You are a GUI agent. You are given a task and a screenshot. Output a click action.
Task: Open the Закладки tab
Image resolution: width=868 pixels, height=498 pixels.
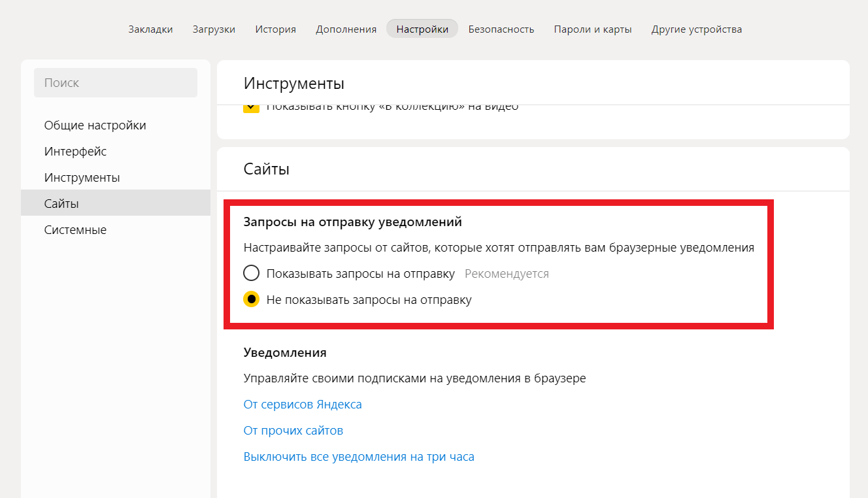pos(150,29)
